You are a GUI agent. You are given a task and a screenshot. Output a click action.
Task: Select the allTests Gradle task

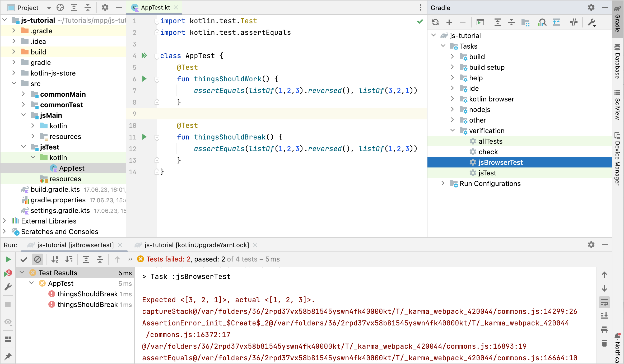(x=519, y=141)
